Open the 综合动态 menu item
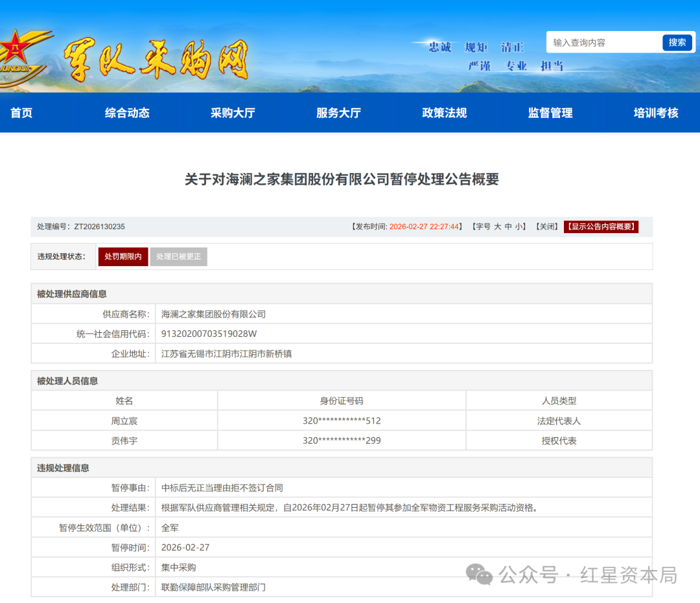This screenshot has width=700, height=603. click(127, 113)
